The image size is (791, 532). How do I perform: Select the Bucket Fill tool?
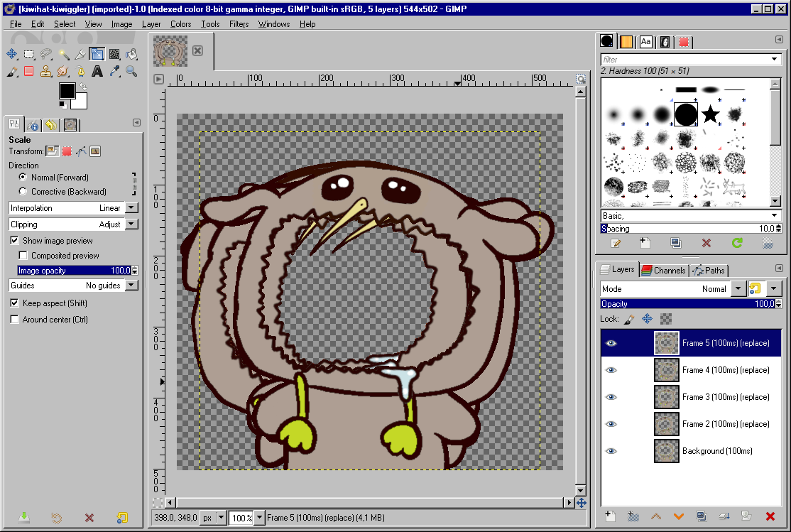click(131, 54)
